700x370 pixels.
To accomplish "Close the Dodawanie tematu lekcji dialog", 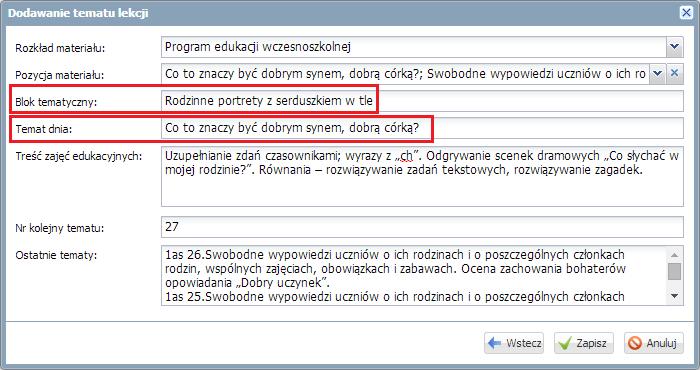I will point(686,12).
